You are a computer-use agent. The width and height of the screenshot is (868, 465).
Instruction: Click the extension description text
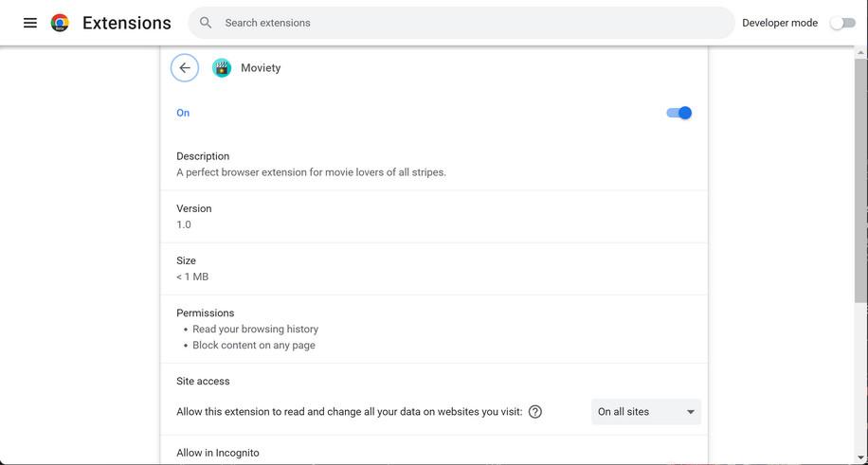[x=311, y=172]
